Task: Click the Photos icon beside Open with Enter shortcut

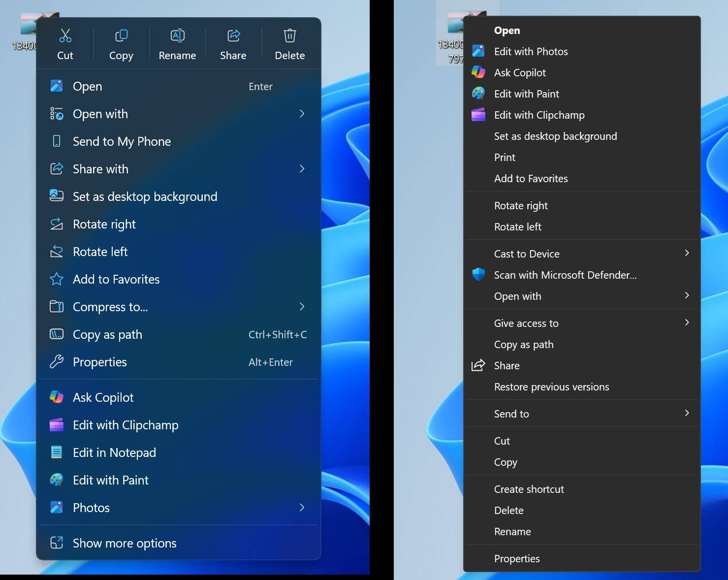Action: tap(57, 86)
